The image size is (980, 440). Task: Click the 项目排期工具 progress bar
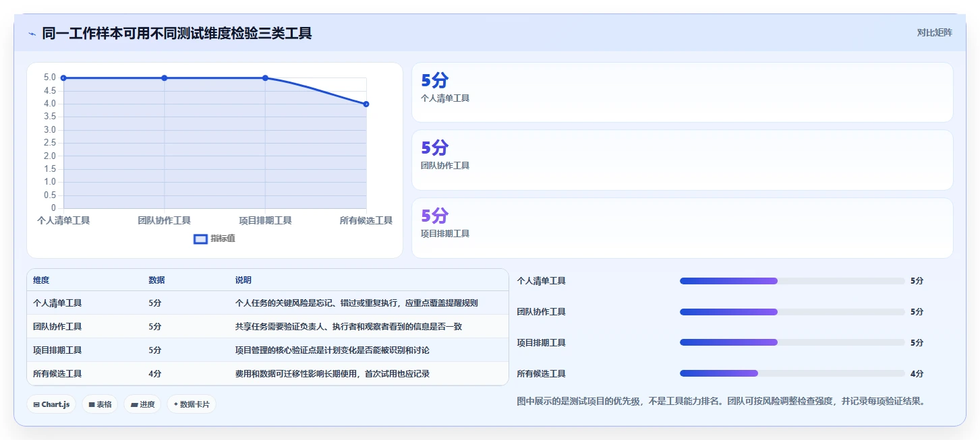click(792, 342)
